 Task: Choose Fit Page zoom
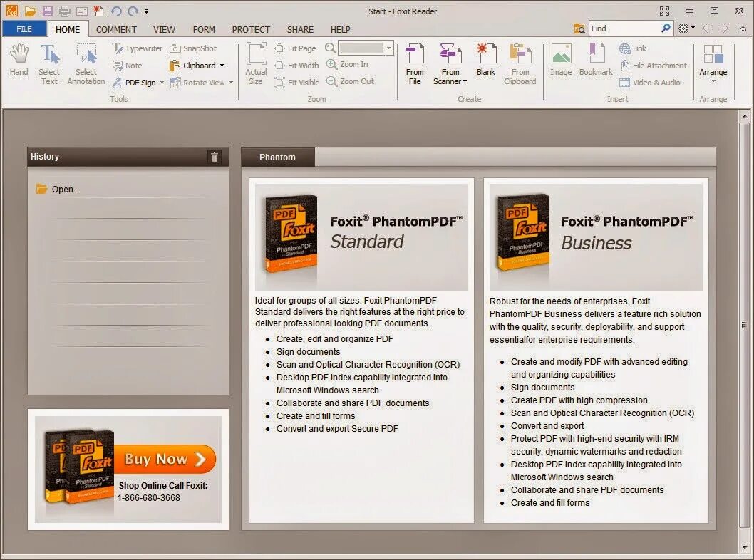coord(295,48)
